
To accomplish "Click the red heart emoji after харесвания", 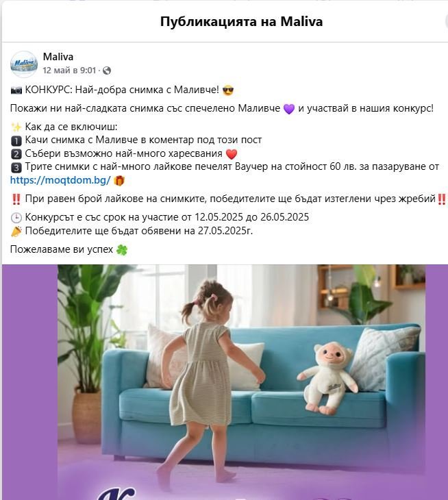I will (232, 154).
